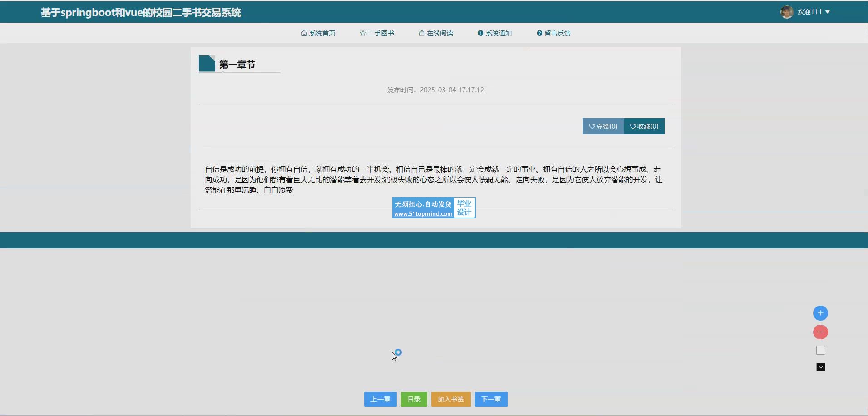Viewport: 868px width, 416px height.
Task: Open the 目录 table of contents
Action: (414, 399)
